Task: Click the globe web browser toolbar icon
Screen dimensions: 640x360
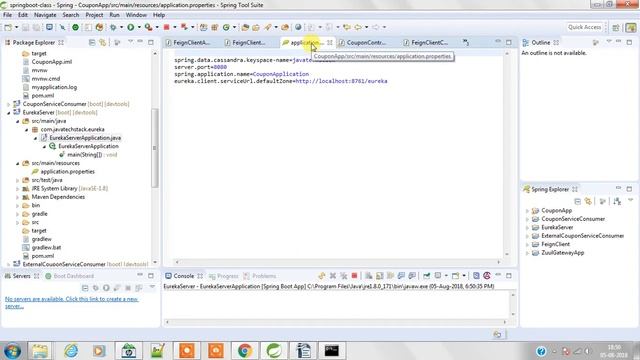Action: [298, 27]
